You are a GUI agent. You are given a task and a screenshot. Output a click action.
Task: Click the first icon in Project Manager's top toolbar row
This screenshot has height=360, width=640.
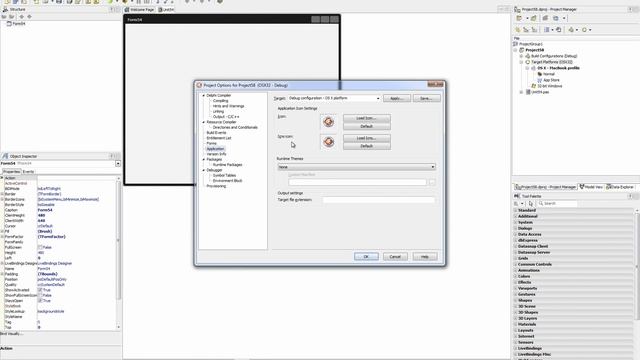[x=519, y=18]
